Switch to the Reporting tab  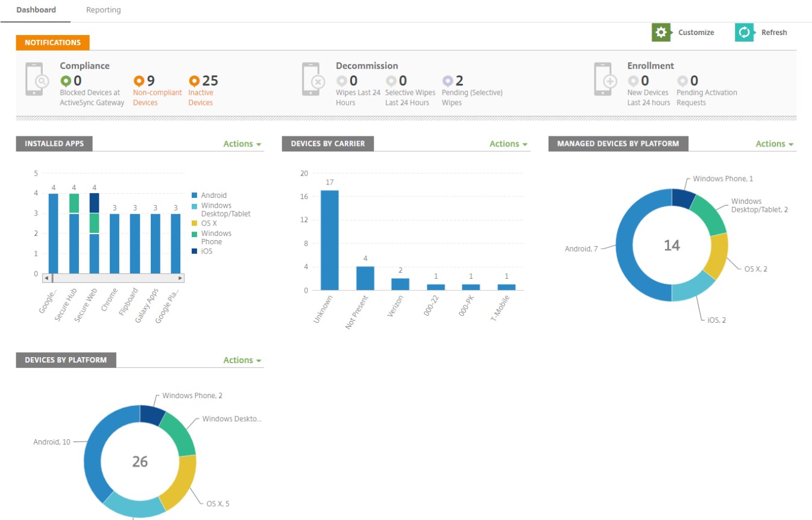[x=103, y=10]
